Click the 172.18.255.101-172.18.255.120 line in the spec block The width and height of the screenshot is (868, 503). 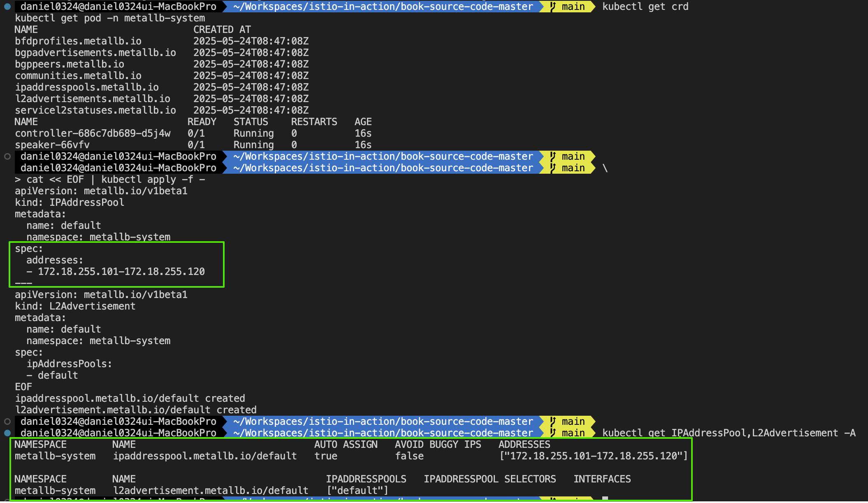tap(121, 272)
